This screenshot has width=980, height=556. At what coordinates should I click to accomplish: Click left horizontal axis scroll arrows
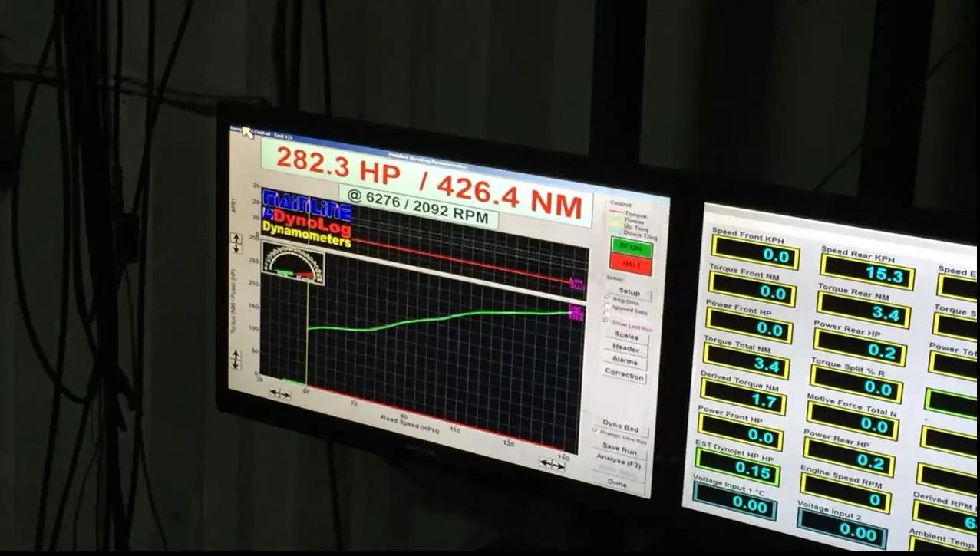[x=279, y=393]
